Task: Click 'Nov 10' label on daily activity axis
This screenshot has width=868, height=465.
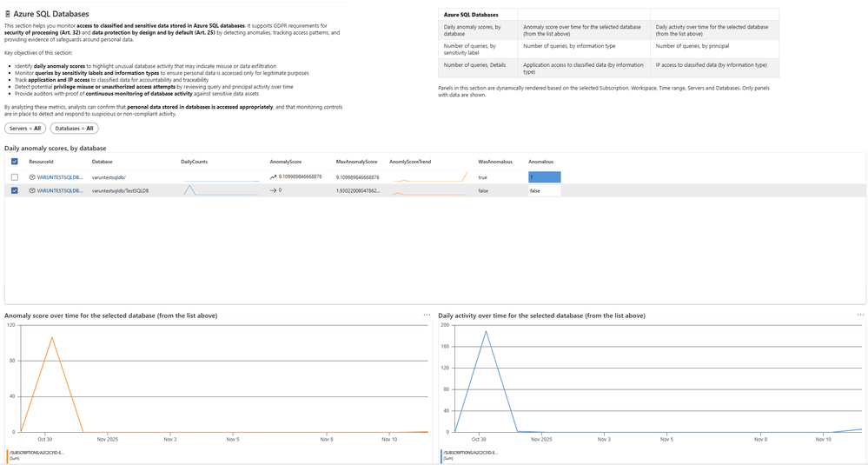Action: (823, 439)
